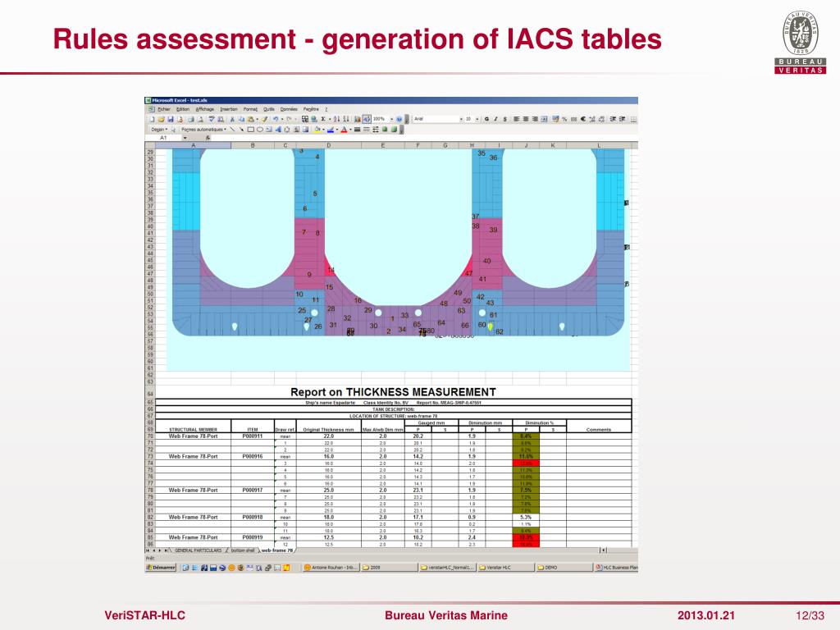Click the Cut scissors icon
The width and height of the screenshot is (840, 630).
click(x=232, y=119)
